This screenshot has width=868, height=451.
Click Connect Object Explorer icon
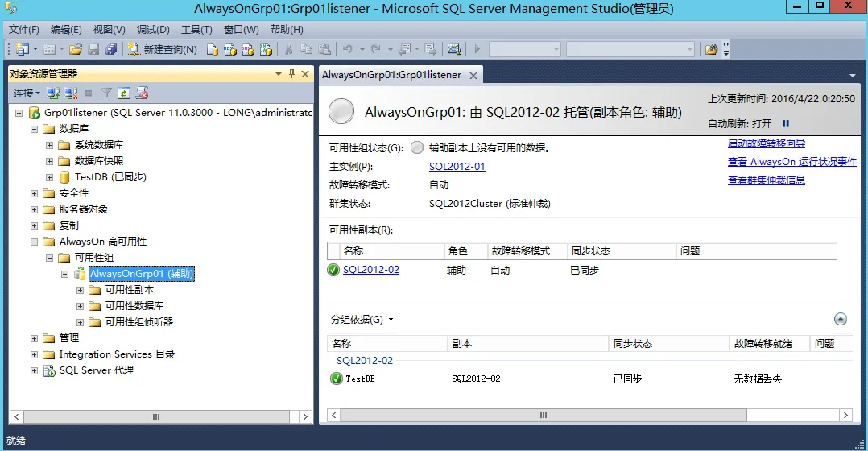point(53,93)
